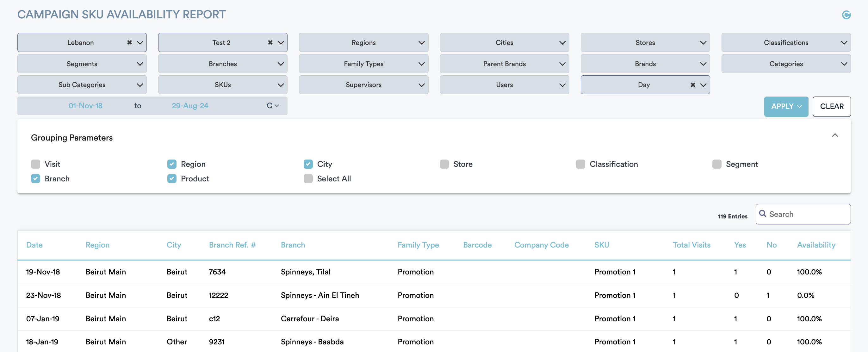Uncheck the Region grouping checkbox

[172, 164]
